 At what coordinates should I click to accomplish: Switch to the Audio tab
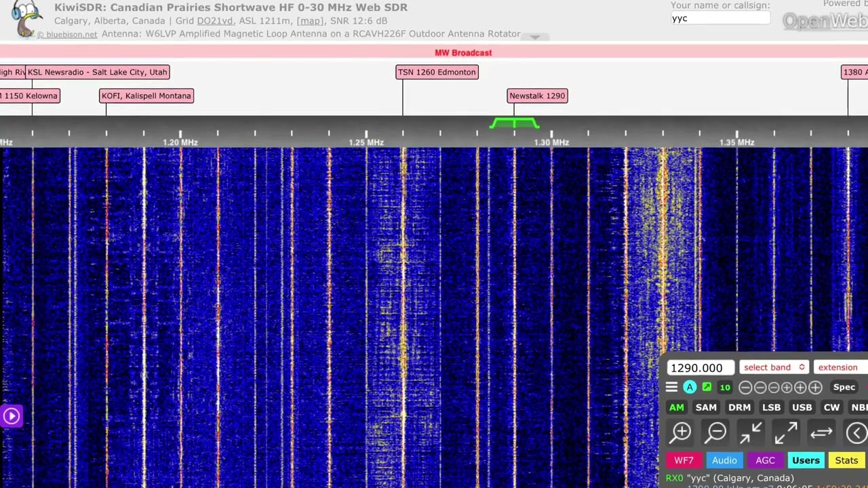point(724,460)
